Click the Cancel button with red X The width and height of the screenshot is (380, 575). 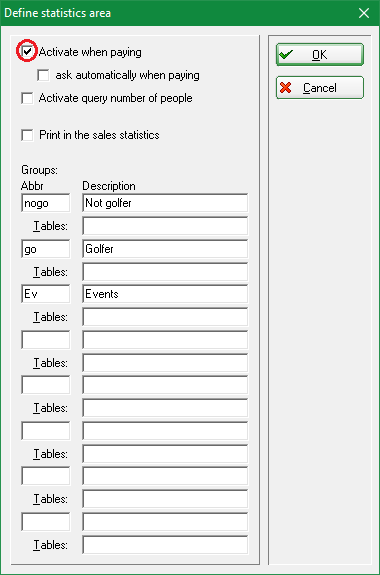tap(320, 88)
